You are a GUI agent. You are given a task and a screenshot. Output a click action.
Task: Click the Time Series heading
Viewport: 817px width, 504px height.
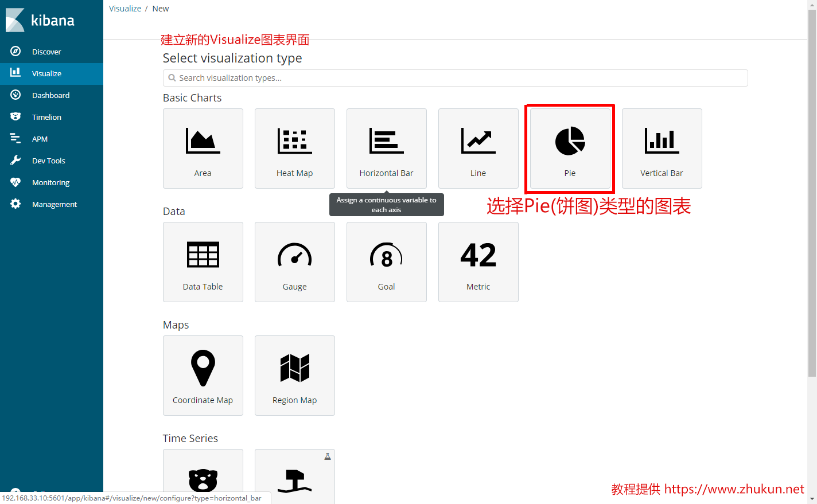click(x=190, y=439)
